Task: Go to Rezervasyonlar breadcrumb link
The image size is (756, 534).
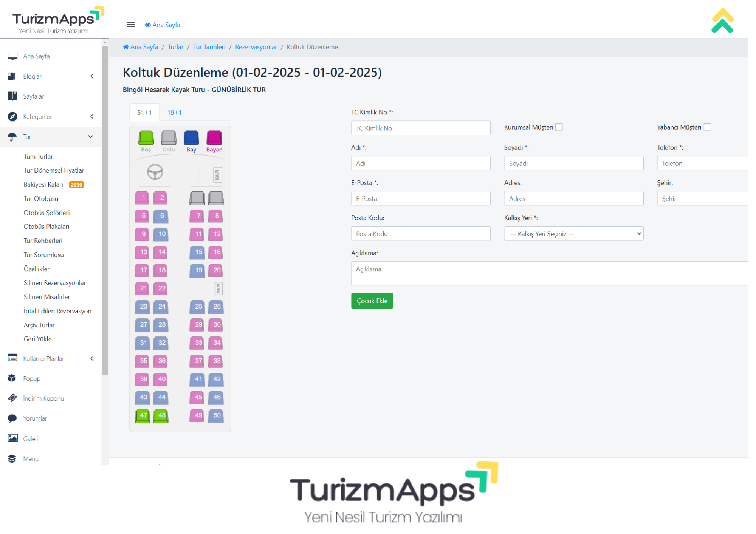Action: coord(256,47)
